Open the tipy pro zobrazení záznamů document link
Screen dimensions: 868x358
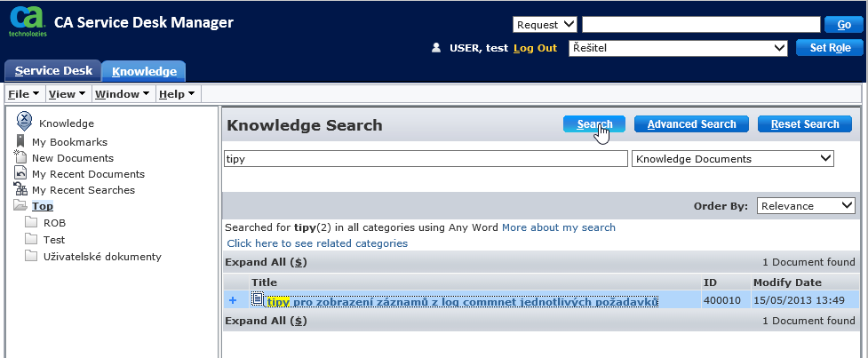pyautogui.click(x=463, y=301)
